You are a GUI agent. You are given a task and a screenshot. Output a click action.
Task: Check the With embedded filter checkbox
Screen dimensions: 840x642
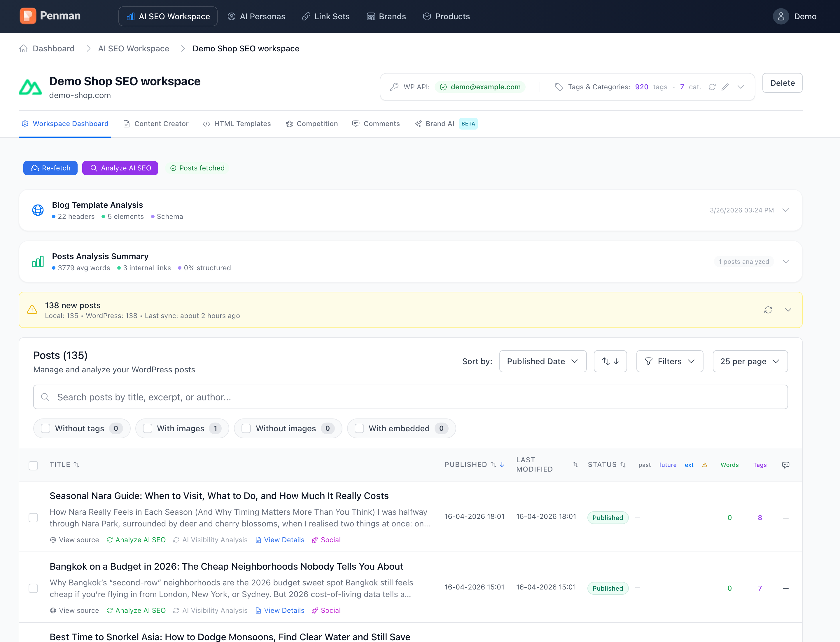pyautogui.click(x=359, y=428)
